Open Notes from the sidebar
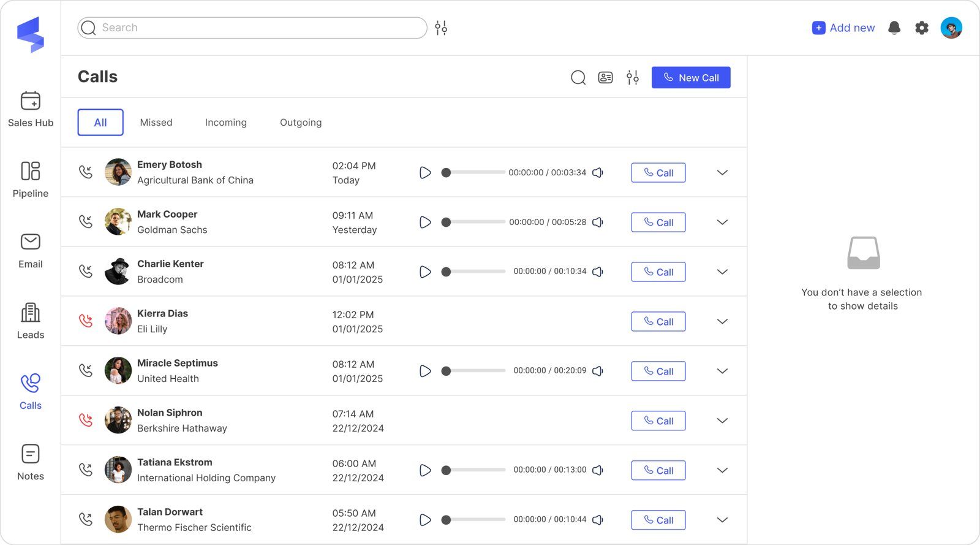The width and height of the screenshot is (980, 545). pos(31,462)
